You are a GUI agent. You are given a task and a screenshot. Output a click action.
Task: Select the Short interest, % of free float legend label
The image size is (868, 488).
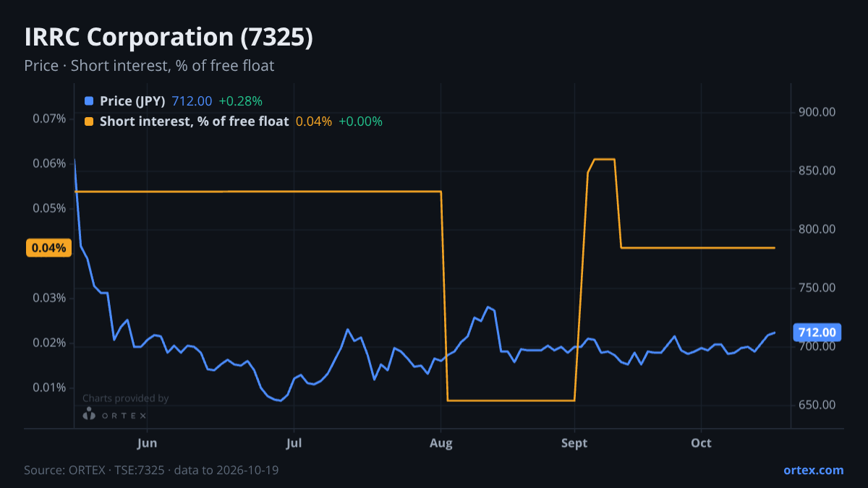(195, 121)
